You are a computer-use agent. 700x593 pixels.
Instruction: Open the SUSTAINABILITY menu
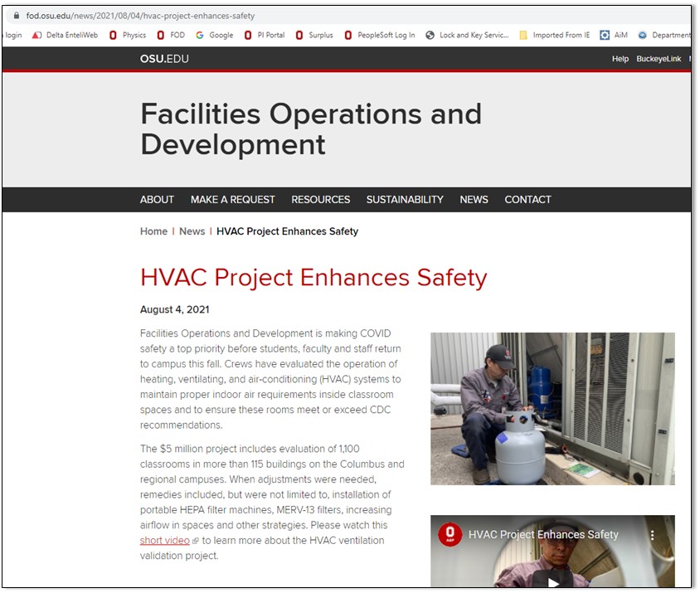point(405,200)
